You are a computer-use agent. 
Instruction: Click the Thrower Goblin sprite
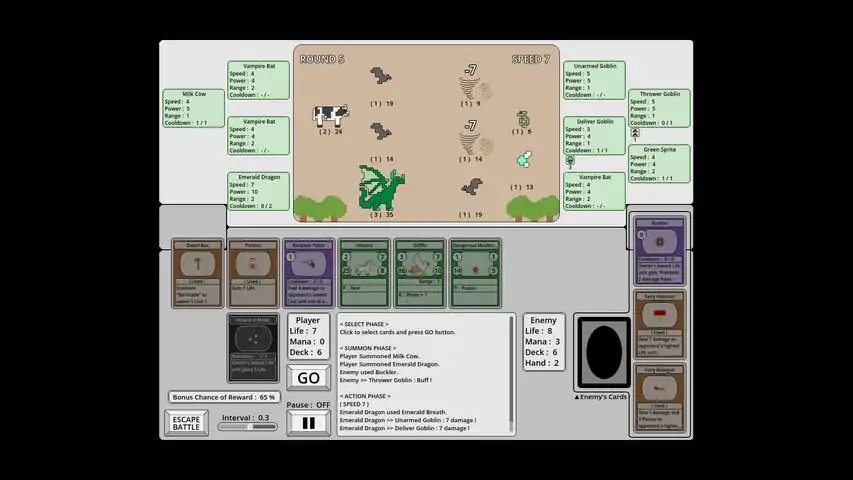pos(522,119)
